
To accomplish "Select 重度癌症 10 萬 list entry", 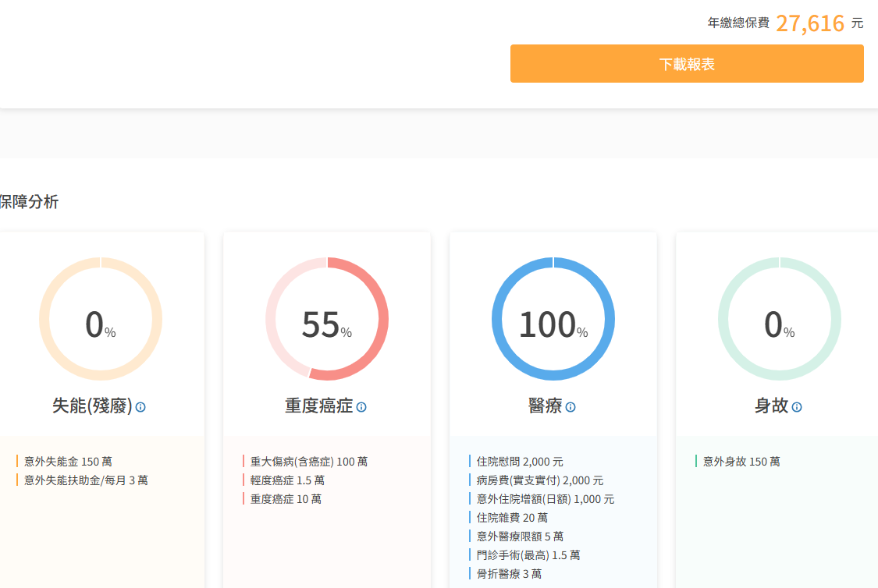I will point(286,499).
